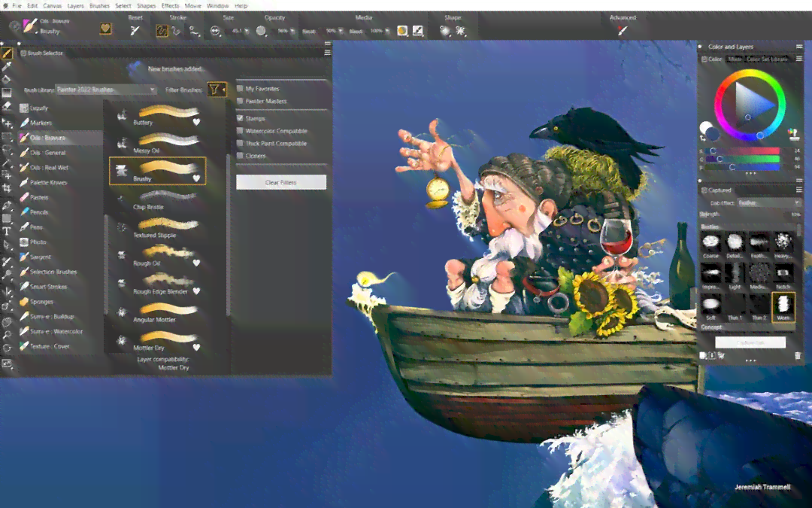Select the Eraser tool in the toolbox
812x508 pixels.
click(6, 106)
